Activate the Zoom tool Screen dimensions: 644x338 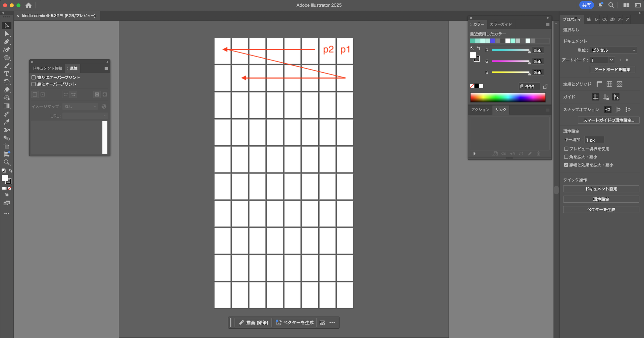(7, 162)
